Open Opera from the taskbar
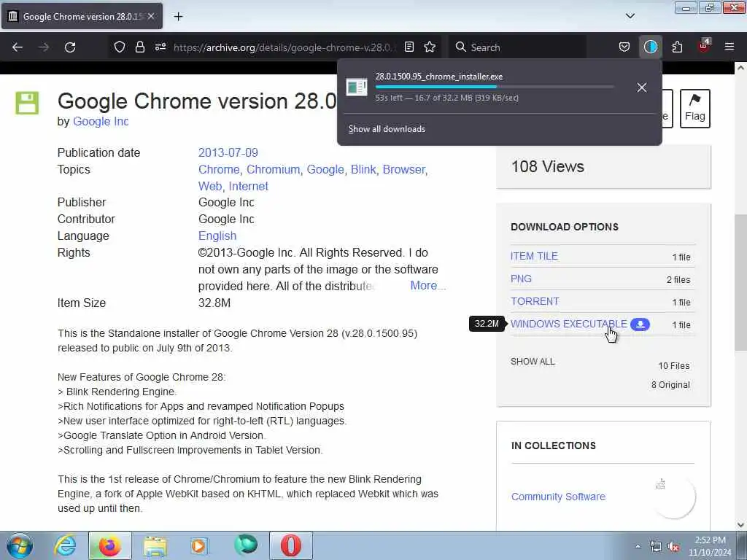 (x=290, y=545)
